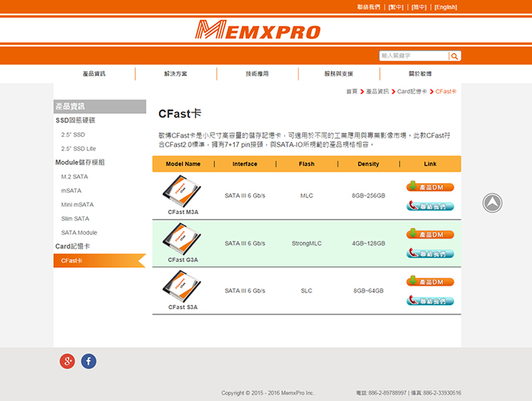
Task: Click the search magnifier icon
Action: click(454, 56)
